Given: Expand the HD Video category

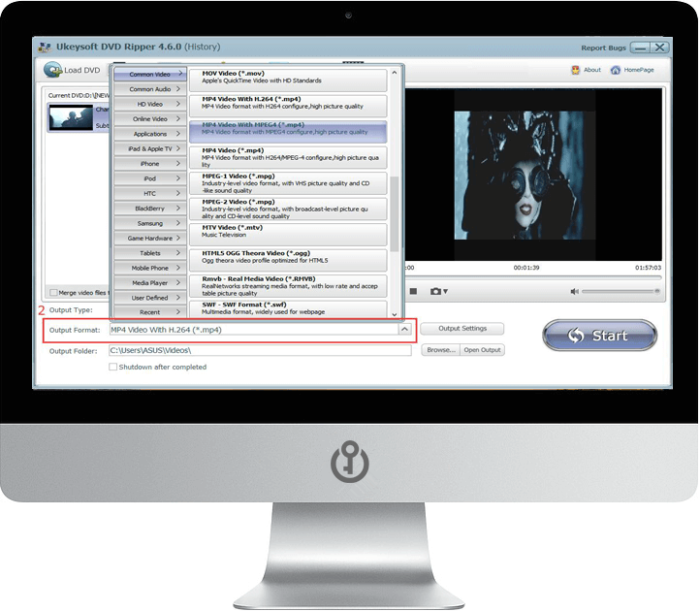Looking at the screenshot, I should pos(150,104).
